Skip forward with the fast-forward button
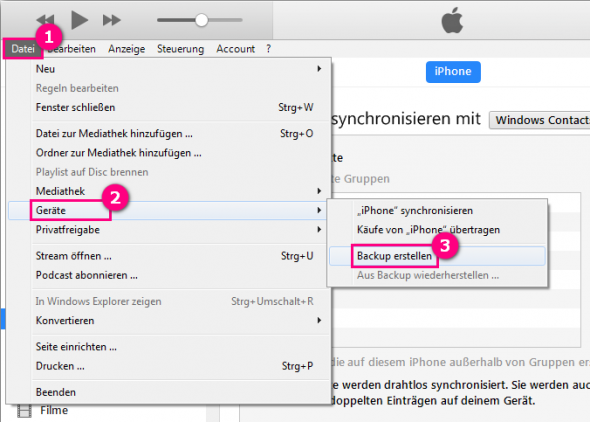The height and width of the screenshot is (422, 590). 112,20
